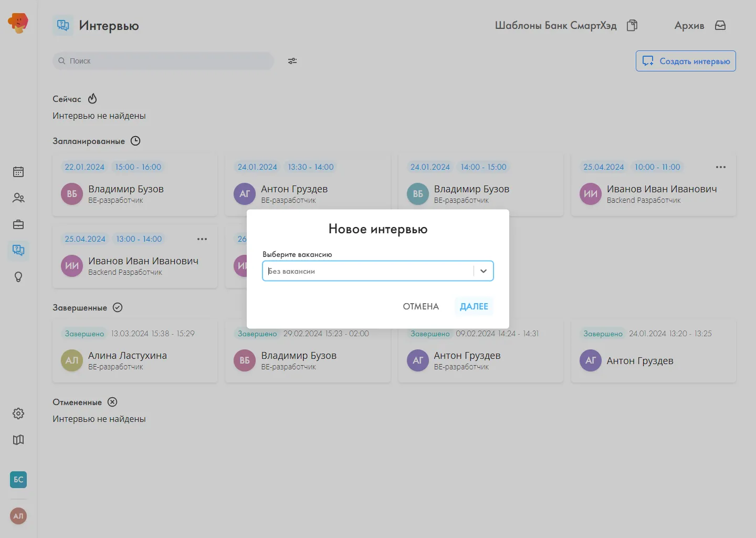Image resolution: width=756 pixels, height=538 pixels.
Task: Click the 22.01.2024 date badge
Action: pyautogui.click(x=85, y=167)
